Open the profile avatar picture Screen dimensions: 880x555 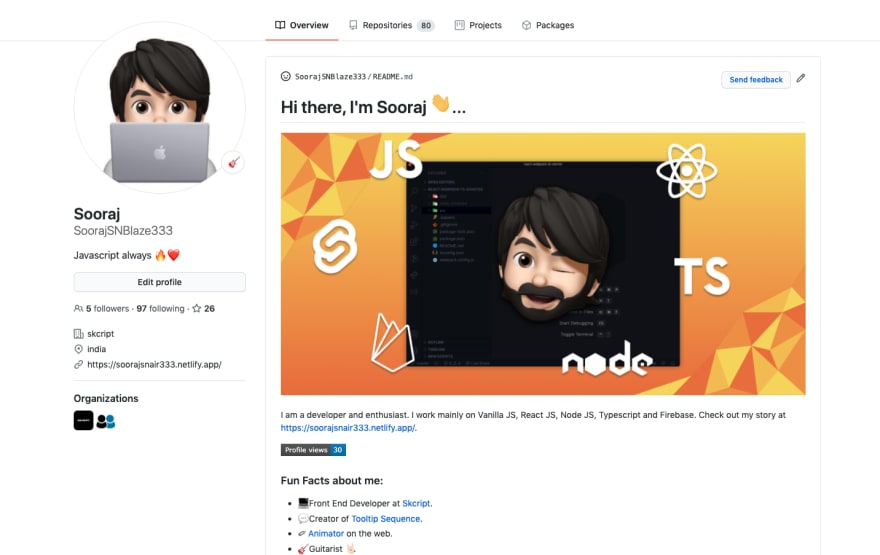tap(159, 108)
